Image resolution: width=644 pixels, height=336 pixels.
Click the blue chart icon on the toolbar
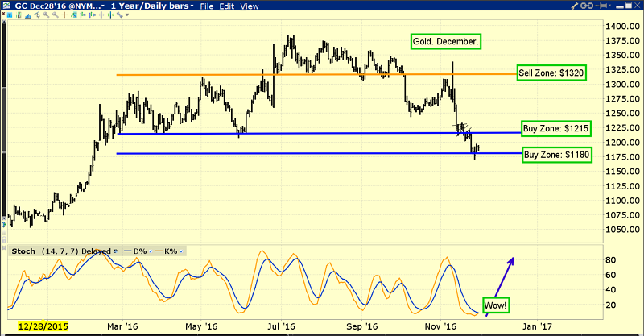(10, 15)
